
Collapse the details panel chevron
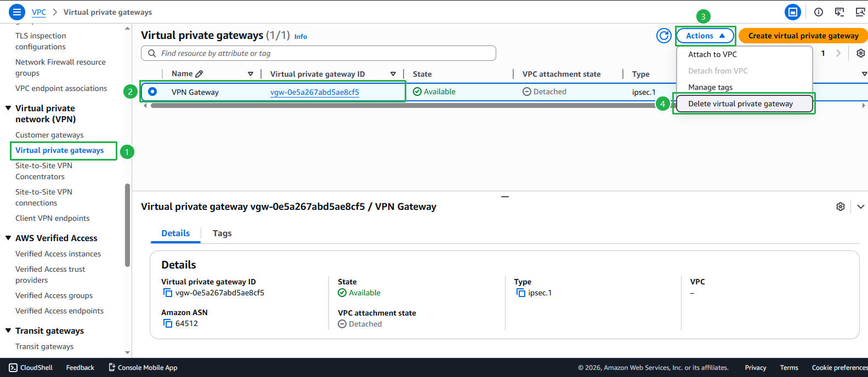[x=861, y=207]
